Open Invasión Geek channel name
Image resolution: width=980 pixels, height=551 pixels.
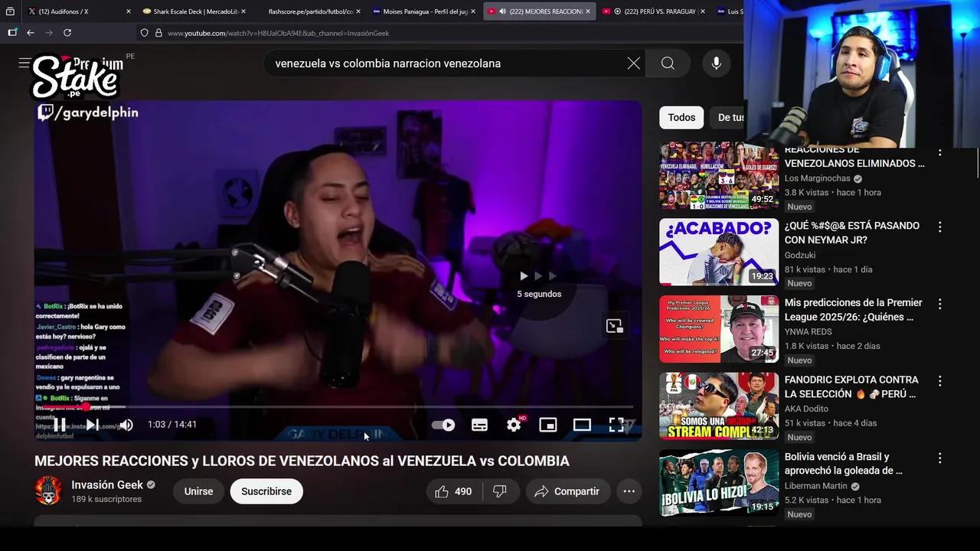coord(107,484)
